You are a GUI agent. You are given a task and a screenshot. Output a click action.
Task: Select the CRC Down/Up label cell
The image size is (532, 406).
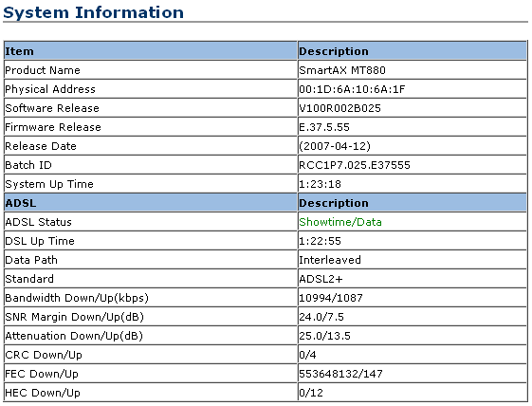click(150, 355)
